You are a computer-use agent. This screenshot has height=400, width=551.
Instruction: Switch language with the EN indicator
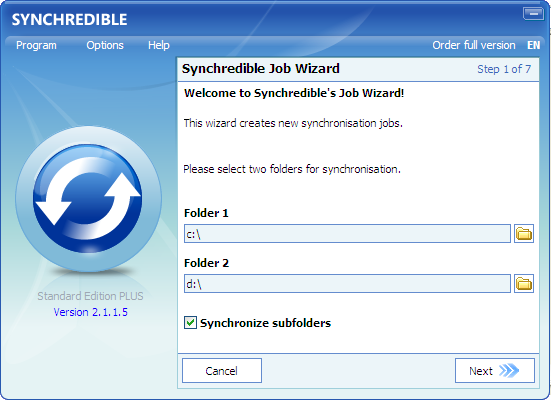point(533,45)
